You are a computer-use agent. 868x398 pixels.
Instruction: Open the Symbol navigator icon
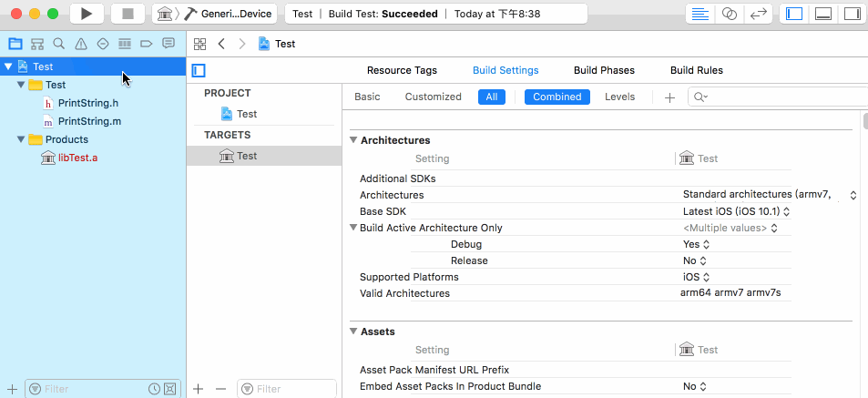37,44
